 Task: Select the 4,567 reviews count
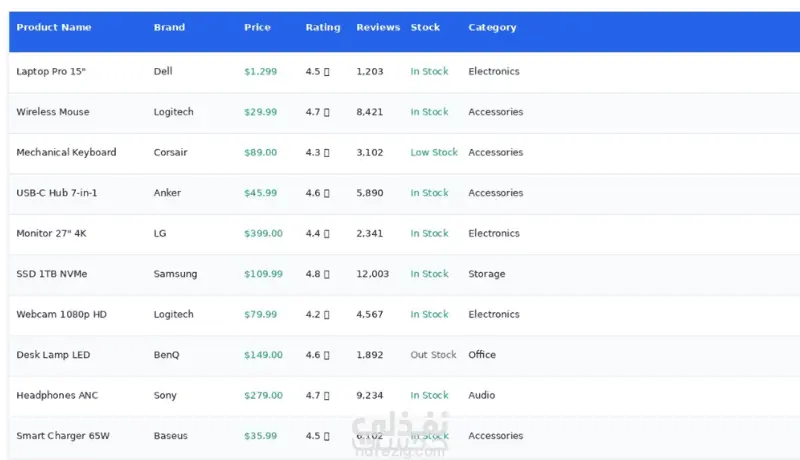click(369, 314)
